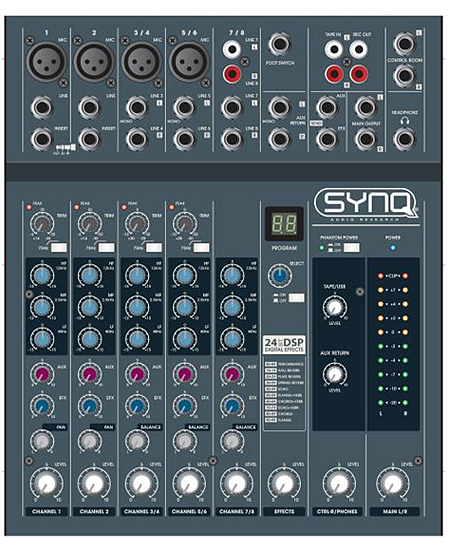Click the white LINE 7 RCA connector
Image resolution: width=450 pixels, height=550 pixels.
point(232,49)
